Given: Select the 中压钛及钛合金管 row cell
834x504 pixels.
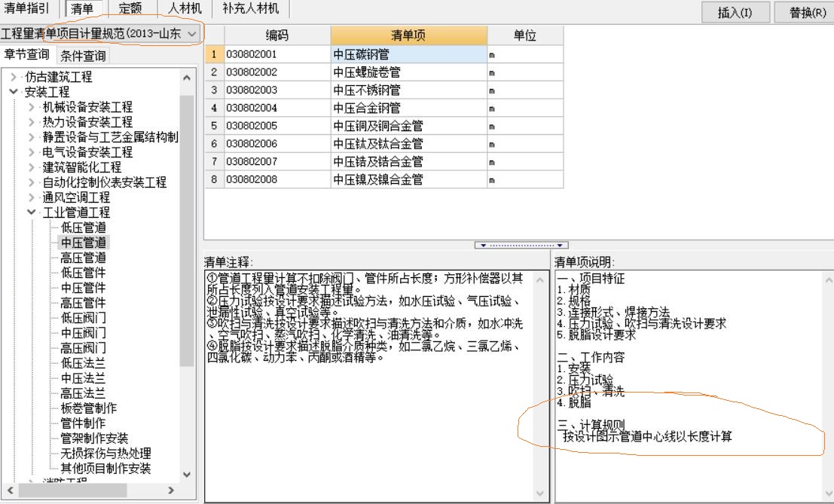Looking at the screenshot, I should (408, 144).
